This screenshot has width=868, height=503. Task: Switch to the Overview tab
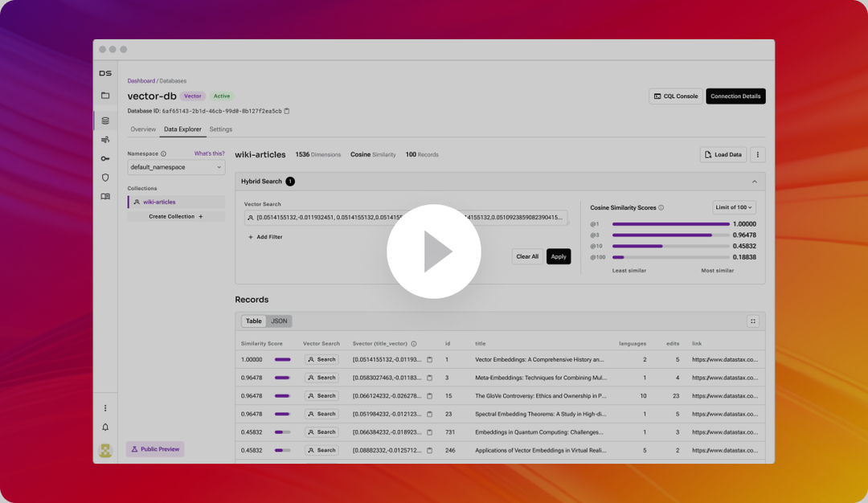click(143, 129)
